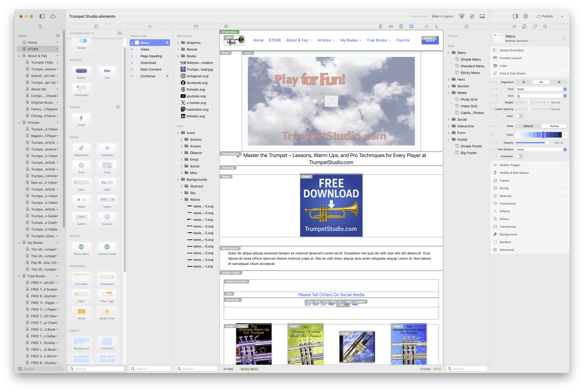Viewport: 584px width, 392px height.
Task: Click the Publish button
Action: click(x=545, y=16)
